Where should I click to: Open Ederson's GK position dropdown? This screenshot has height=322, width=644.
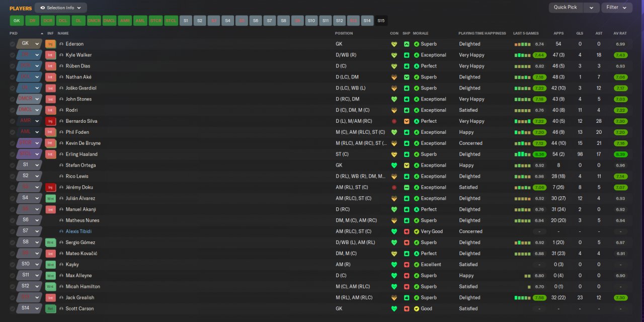coord(37,44)
